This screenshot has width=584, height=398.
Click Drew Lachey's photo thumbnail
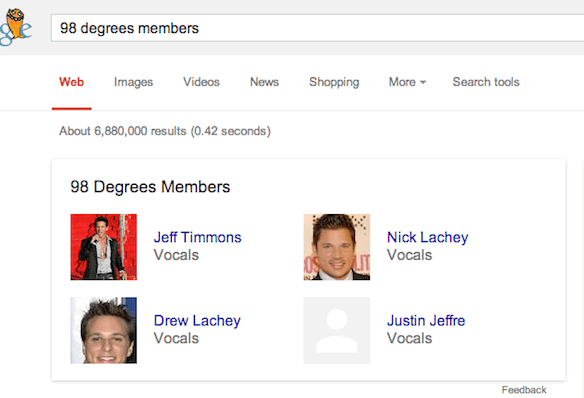104,330
